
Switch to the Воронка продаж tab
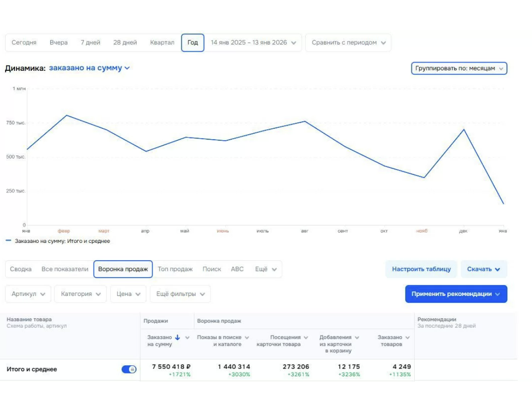click(x=123, y=269)
